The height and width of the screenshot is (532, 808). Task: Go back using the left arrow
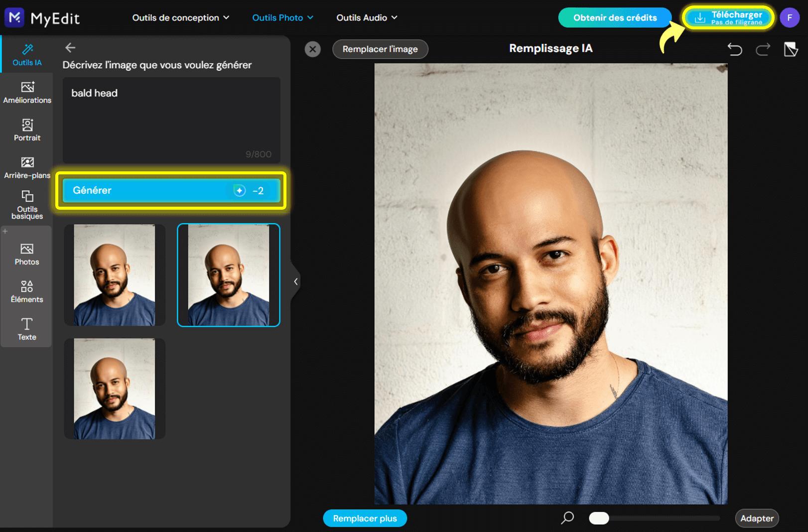tap(70, 48)
